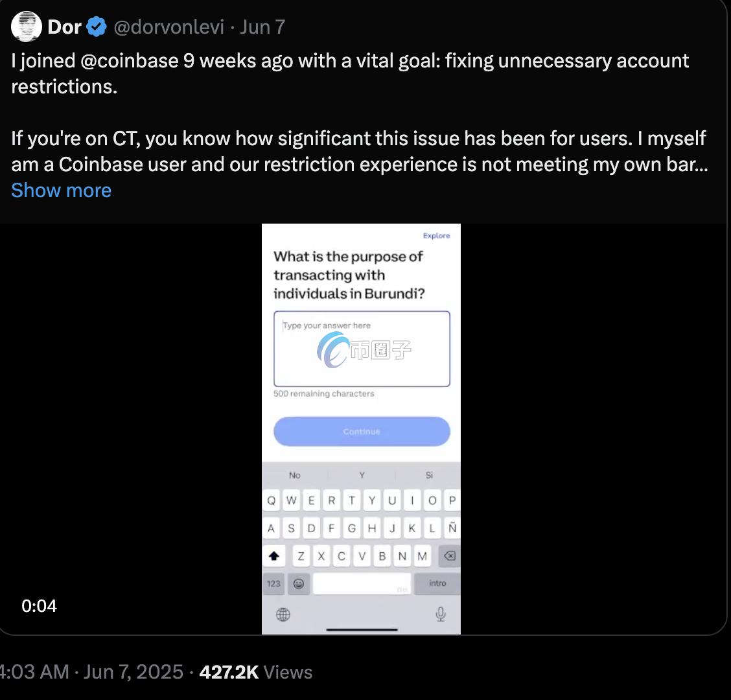This screenshot has height=700, width=731.
Task: Tap the globe language key
Action: pos(283,614)
